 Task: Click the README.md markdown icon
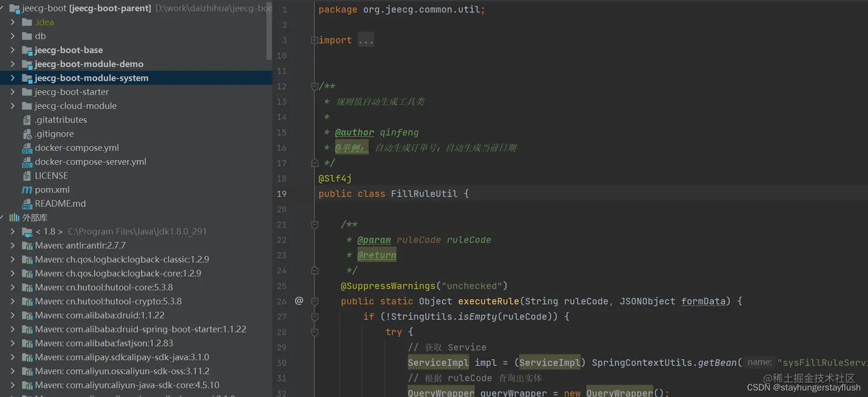[x=27, y=203]
